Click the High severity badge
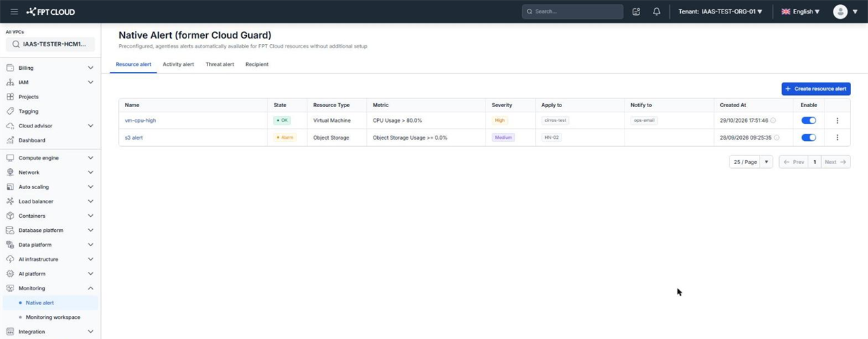Viewport: 868px width, 339px height. 500,121
